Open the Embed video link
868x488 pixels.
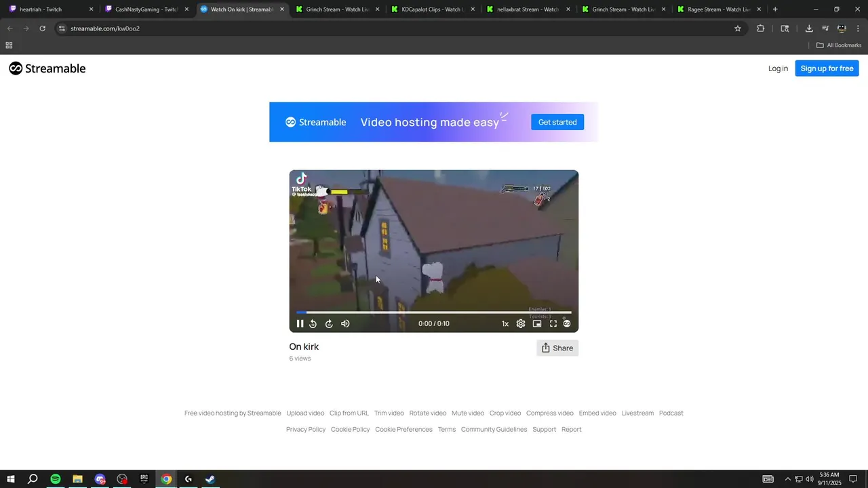pos(597,413)
